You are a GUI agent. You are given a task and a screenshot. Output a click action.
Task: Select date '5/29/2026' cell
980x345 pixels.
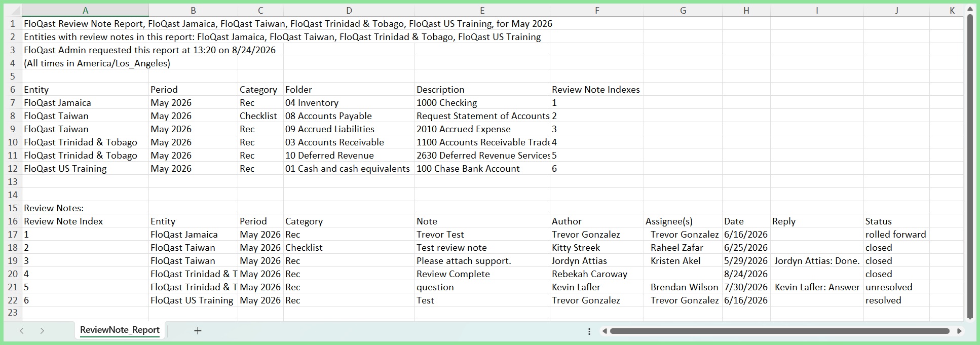pyautogui.click(x=746, y=261)
